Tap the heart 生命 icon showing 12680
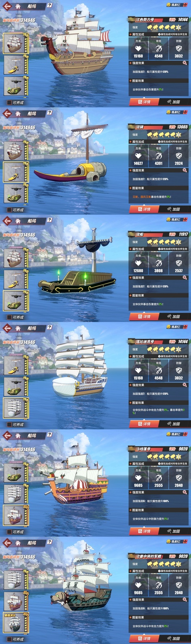 tap(138, 263)
